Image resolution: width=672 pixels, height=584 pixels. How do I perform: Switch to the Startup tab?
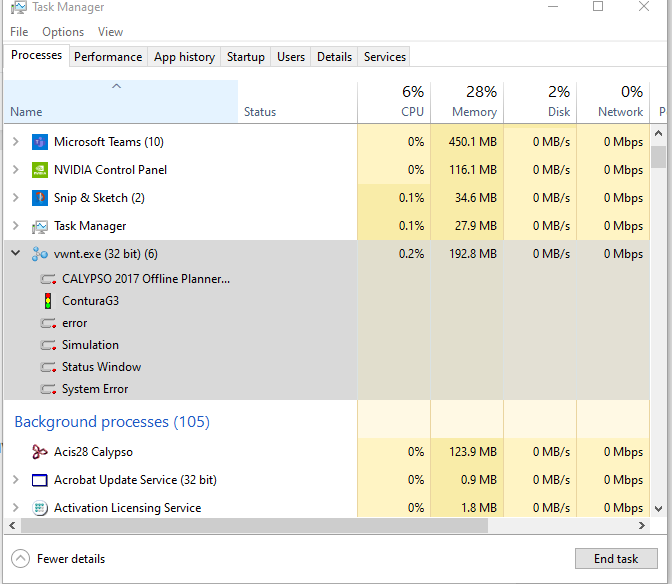[246, 57]
